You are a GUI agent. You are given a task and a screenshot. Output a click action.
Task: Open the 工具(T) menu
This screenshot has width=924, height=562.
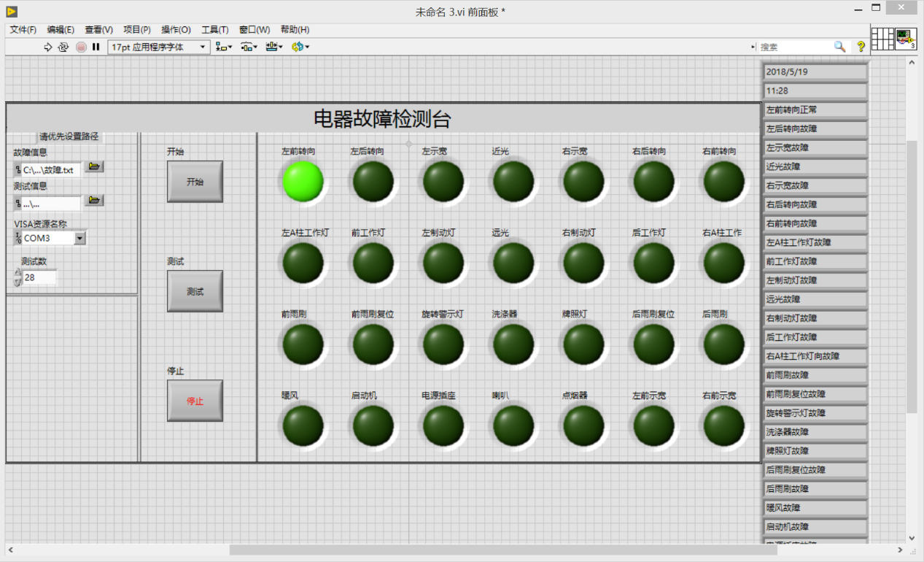(x=214, y=30)
